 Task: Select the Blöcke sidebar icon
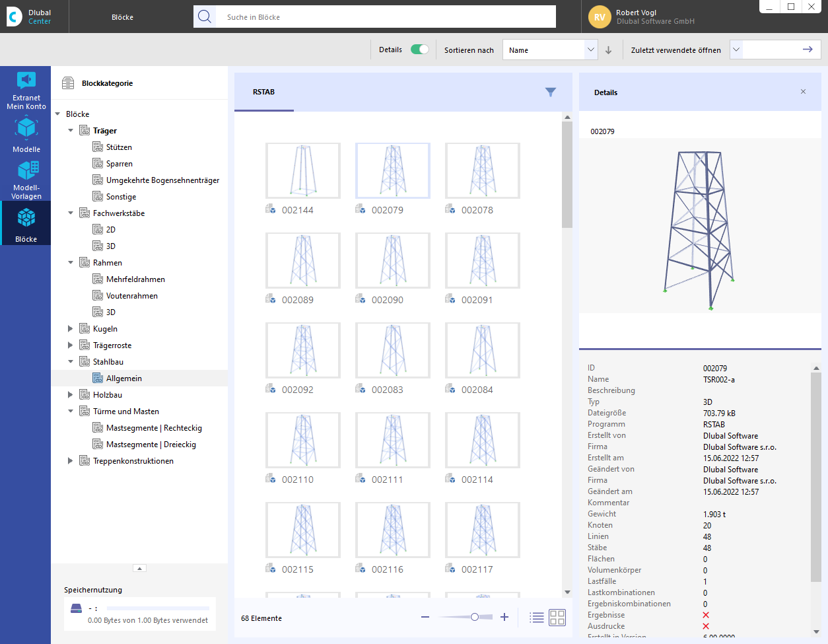(26, 223)
